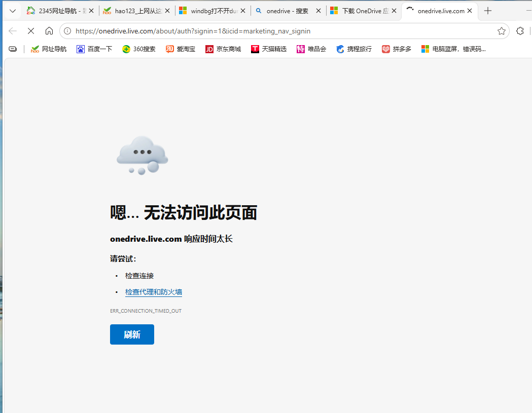This screenshot has width=532, height=413.
Task: Click the 刷新 button
Action: point(132,334)
